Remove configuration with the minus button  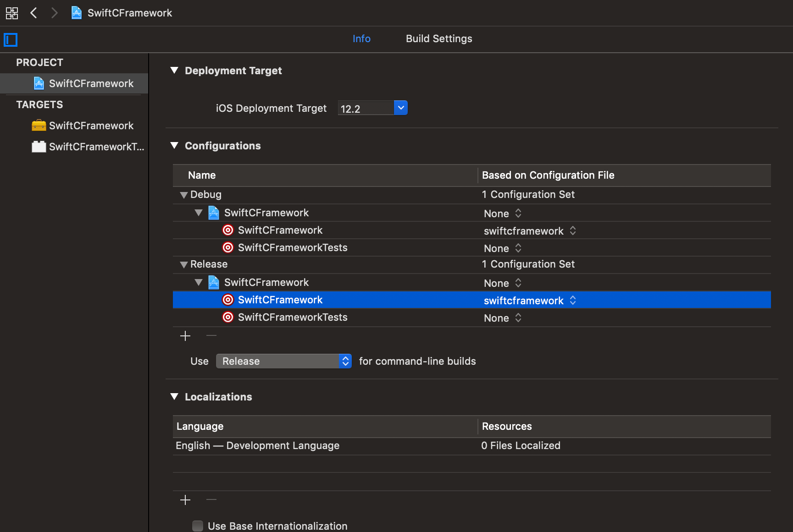[211, 336]
